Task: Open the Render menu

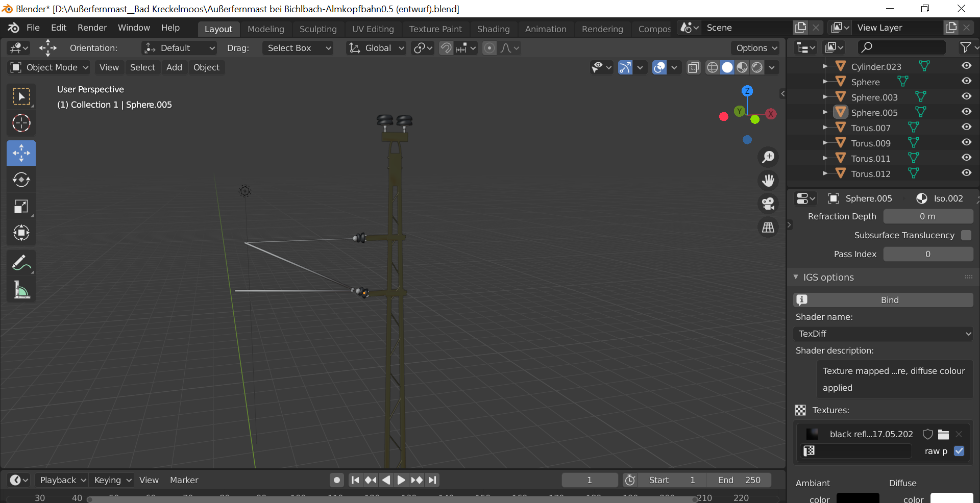Action: [92, 28]
